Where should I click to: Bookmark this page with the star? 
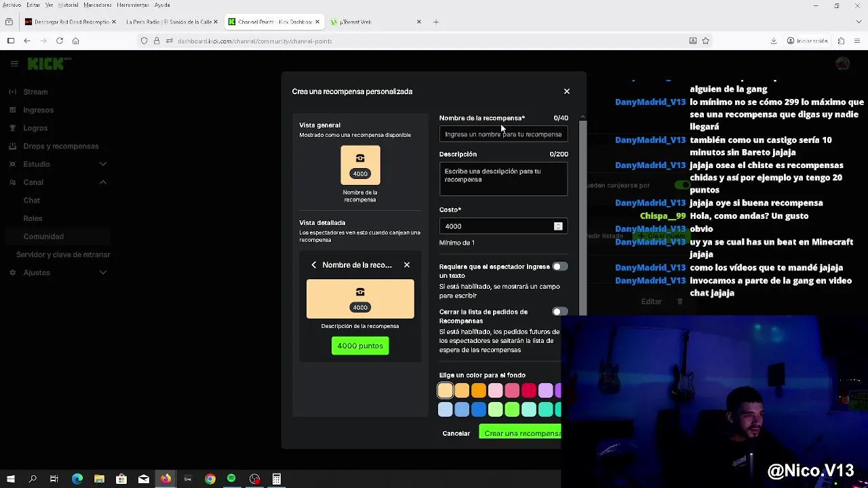[706, 41]
